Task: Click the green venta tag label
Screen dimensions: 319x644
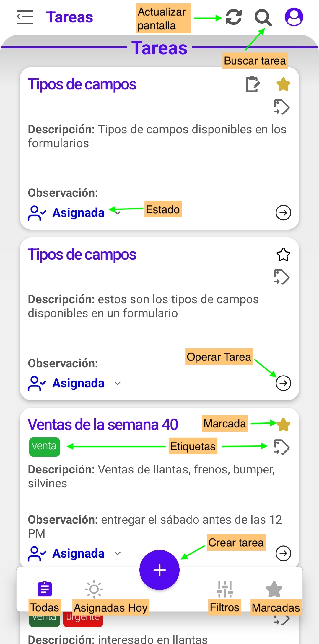Action: click(x=44, y=447)
